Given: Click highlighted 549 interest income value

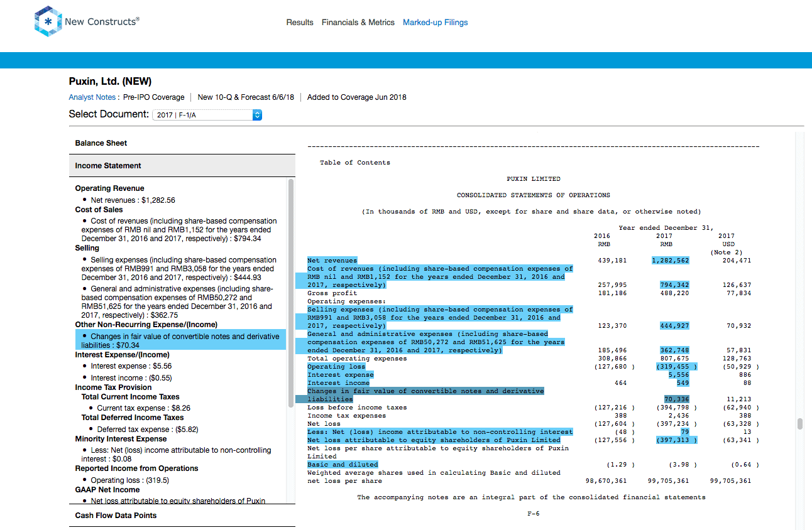Looking at the screenshot, I should [x=682, y=383].
